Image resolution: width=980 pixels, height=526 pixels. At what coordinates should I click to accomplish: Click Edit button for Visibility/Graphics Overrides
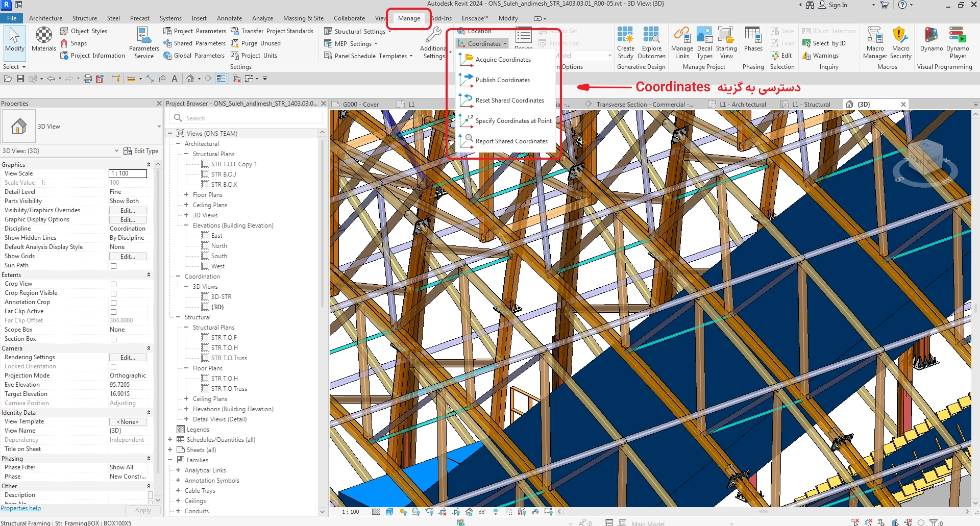point(128,211)
